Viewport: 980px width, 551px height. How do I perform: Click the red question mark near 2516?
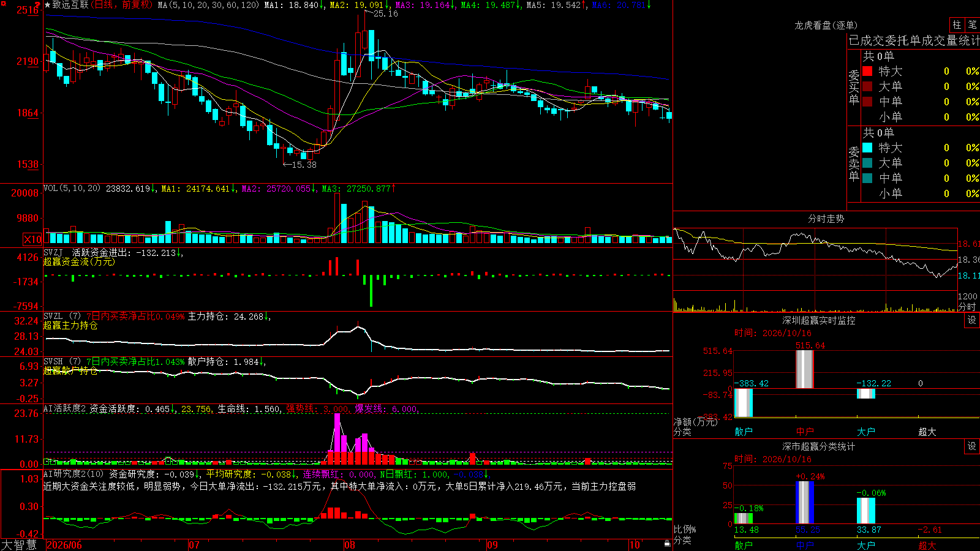pyautogui.click(x=37, y=5)
